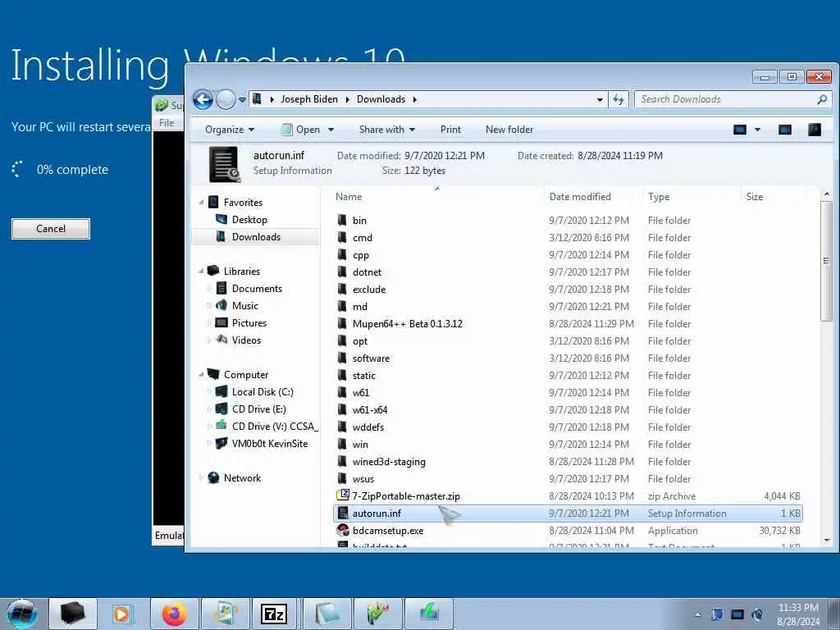Select Downloads in the address breadcrumb
This screenshot has height=630, width=840.
pos(381,99)
